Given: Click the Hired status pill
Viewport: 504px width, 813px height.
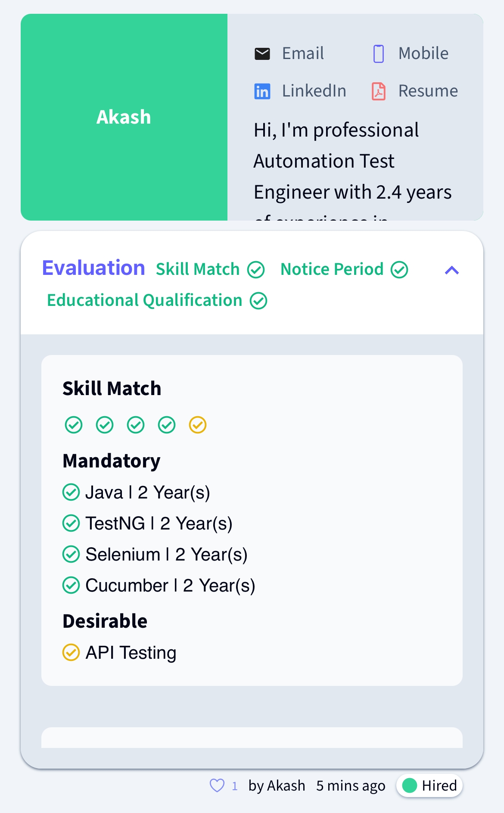Looking at the screenshot, I should (x=429, y=785).
